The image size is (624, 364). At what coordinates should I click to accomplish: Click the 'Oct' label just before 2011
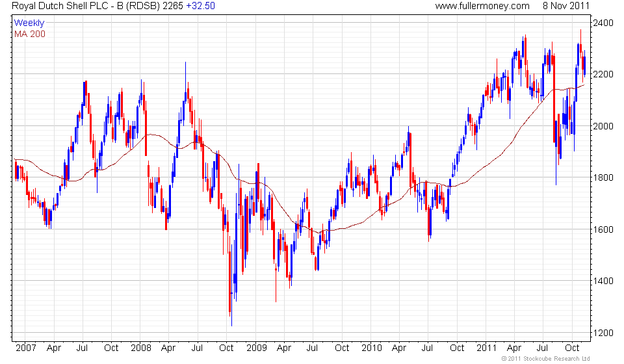[457, 348]
